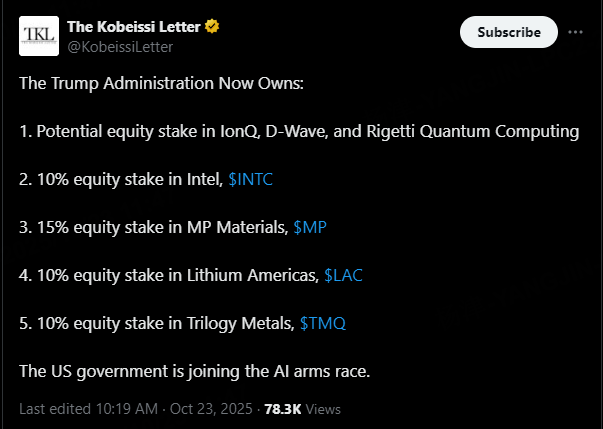Click the 'AI arms race' closing sentence
The image size is (603, 429).
coord(194,371)
